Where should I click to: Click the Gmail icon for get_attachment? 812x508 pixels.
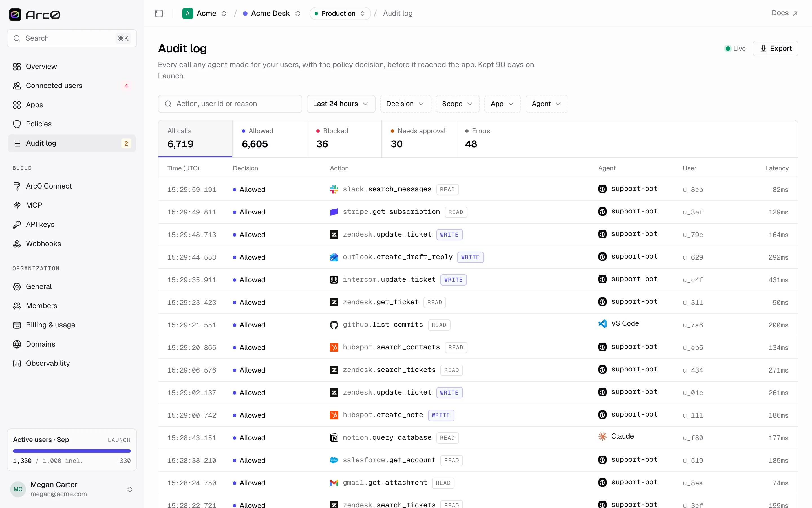coord(334,483)
